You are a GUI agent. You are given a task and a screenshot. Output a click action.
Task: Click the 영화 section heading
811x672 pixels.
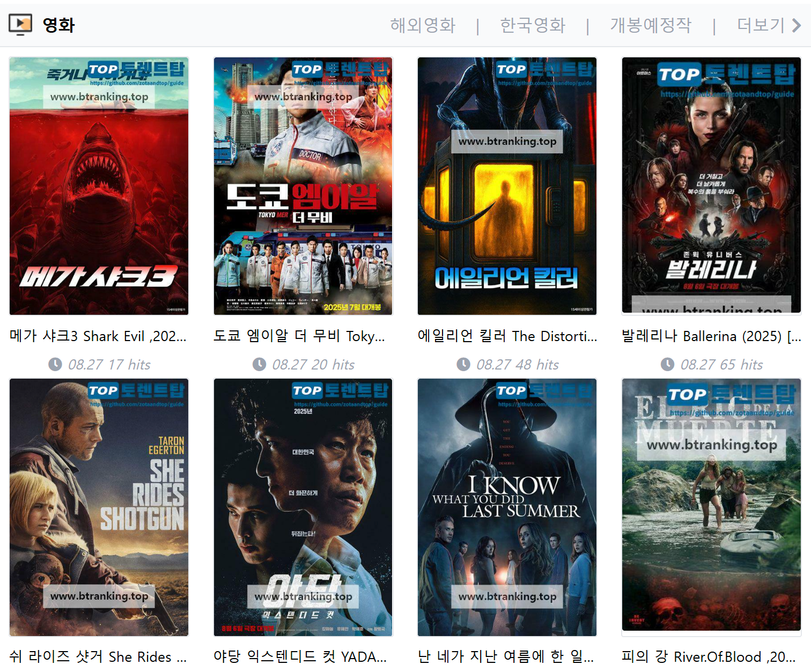coord(58,25)
